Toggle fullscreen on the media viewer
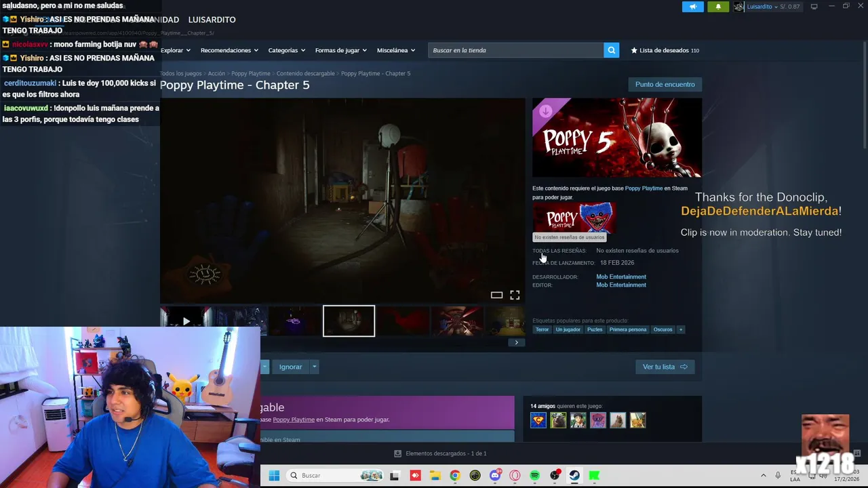The image size is (868, 488). pos(515,295)
